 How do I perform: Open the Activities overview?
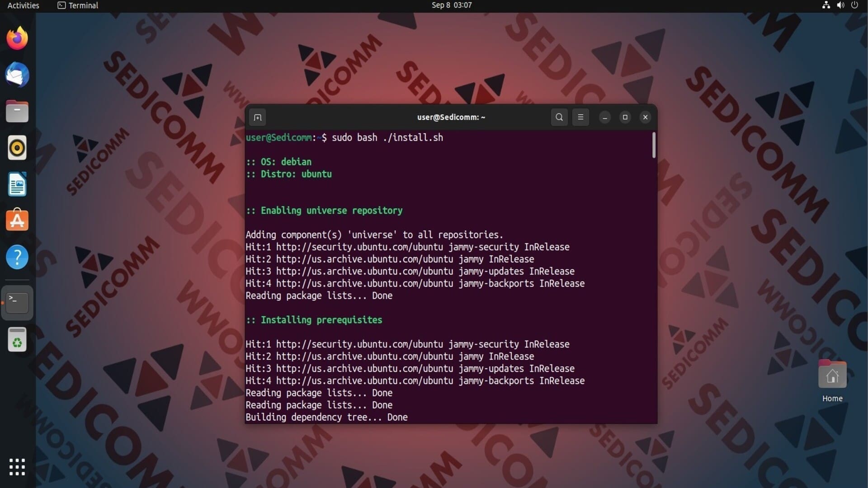click(x=24, y=5)
